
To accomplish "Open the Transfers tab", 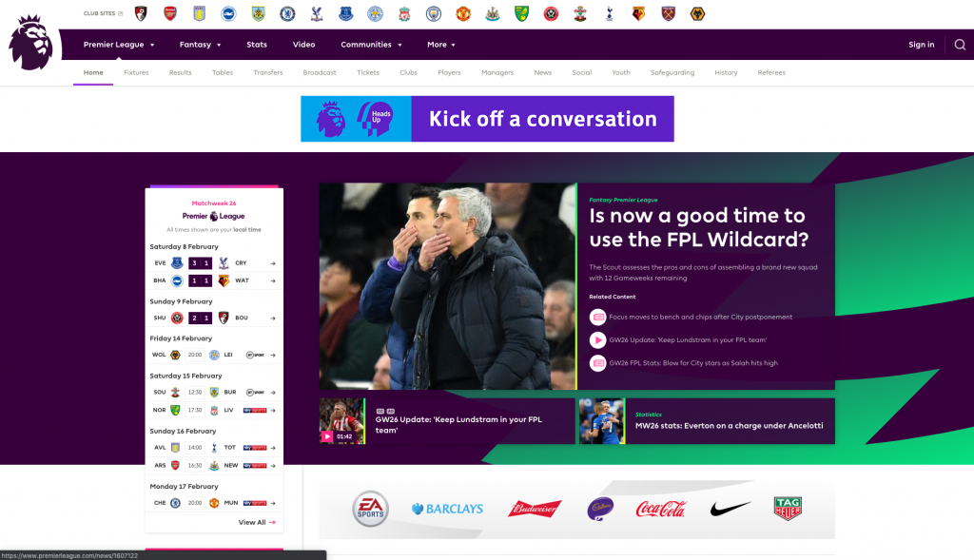I will 268,72.
